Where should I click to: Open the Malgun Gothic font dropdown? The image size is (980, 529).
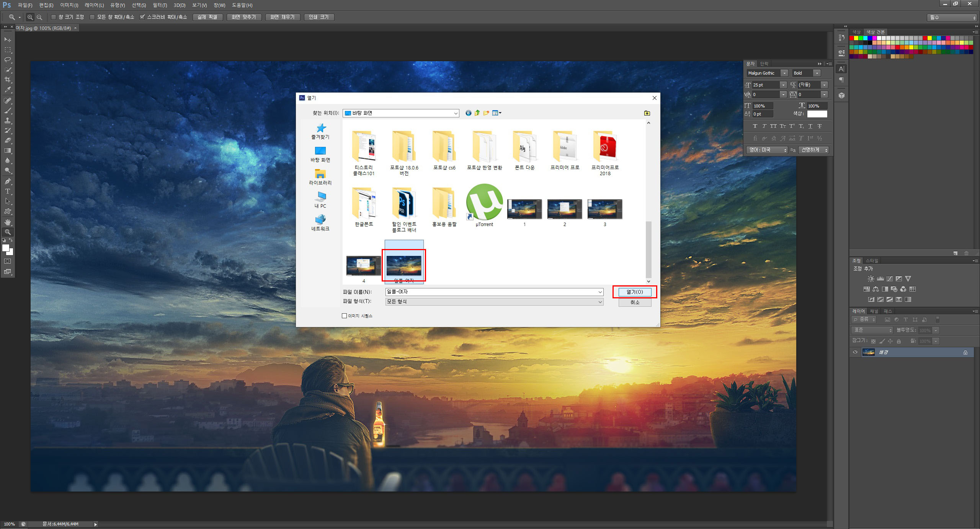(x=784, y=73)
